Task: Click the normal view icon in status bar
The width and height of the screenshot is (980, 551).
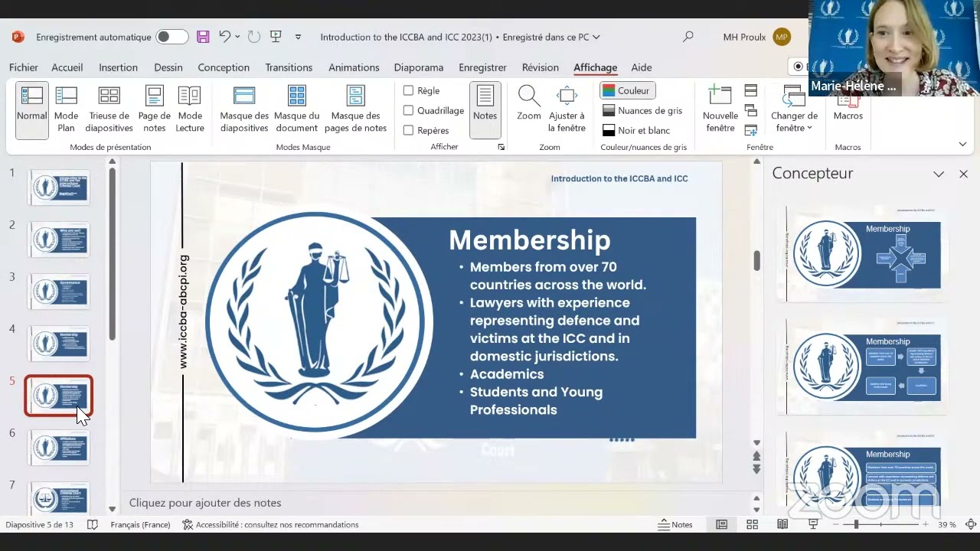Action: click(721, 524)
